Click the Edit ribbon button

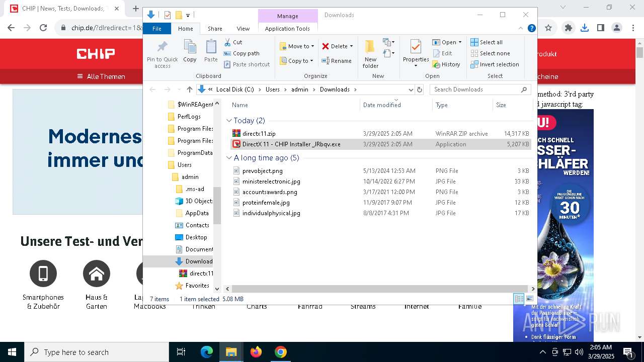pos(442,53)
